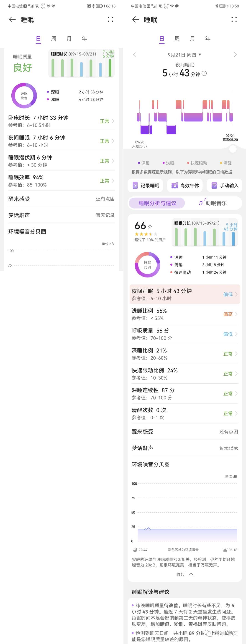Expand 深睡比例 21% row
246x644 pixels.
[185, 354]
